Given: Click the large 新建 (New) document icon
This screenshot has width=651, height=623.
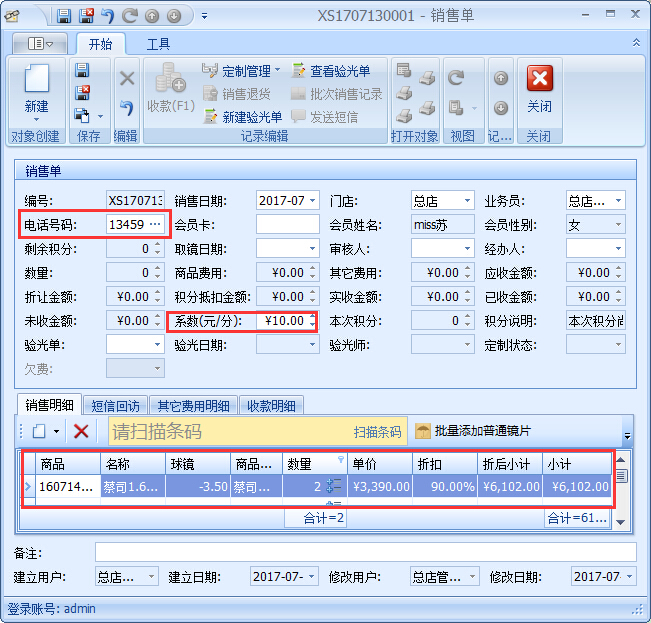Looking at the screenshot, I should tap(36, 79).
